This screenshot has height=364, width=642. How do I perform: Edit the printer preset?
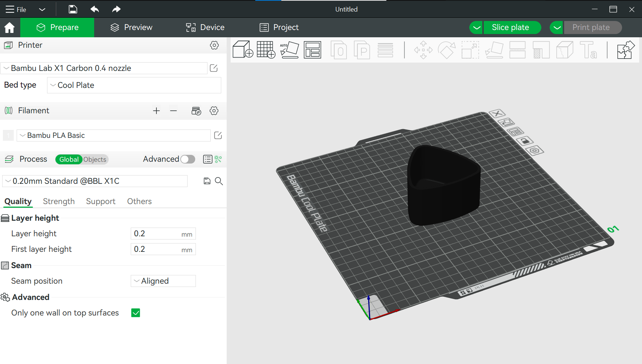pyautogui.click(x=214, y=68)
